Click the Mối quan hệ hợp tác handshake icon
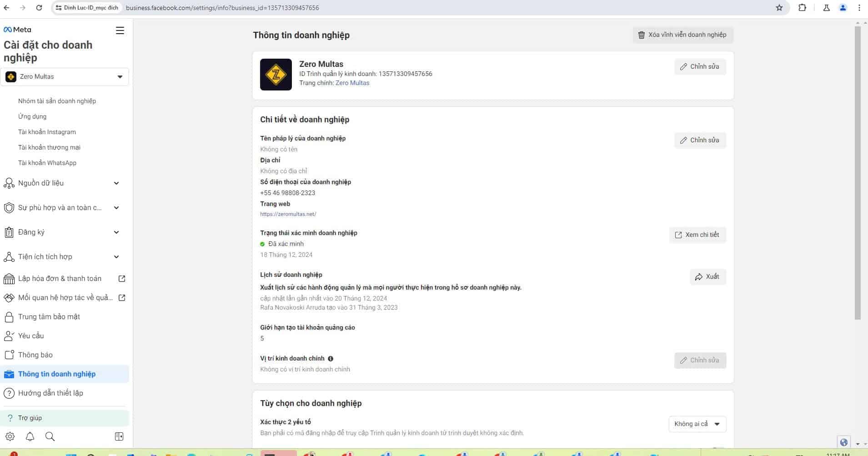 click(x=9, y=298)
